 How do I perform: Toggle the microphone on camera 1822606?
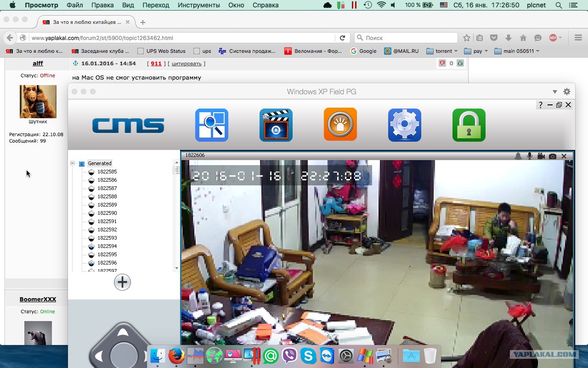point(530,156)
